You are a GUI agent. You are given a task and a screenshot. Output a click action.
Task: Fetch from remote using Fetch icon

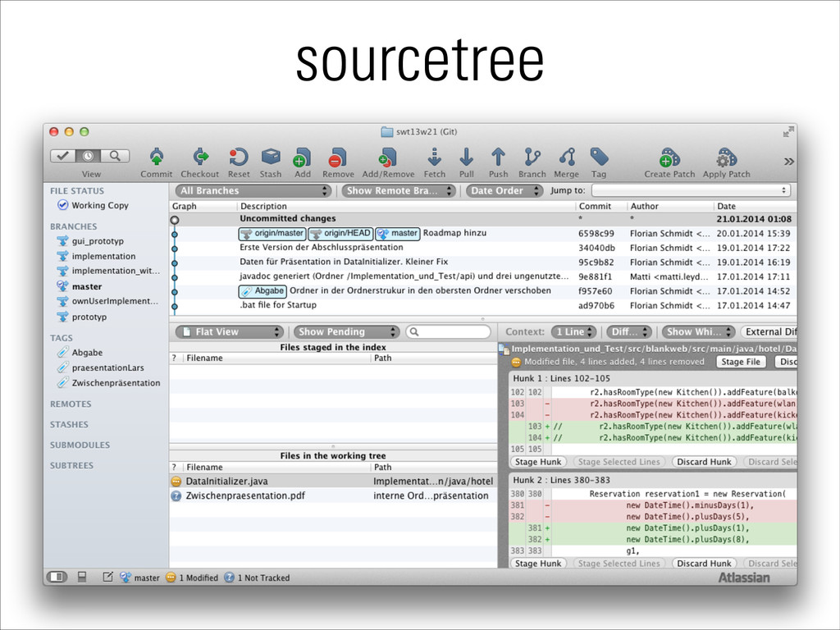click(x=435, y=157)
